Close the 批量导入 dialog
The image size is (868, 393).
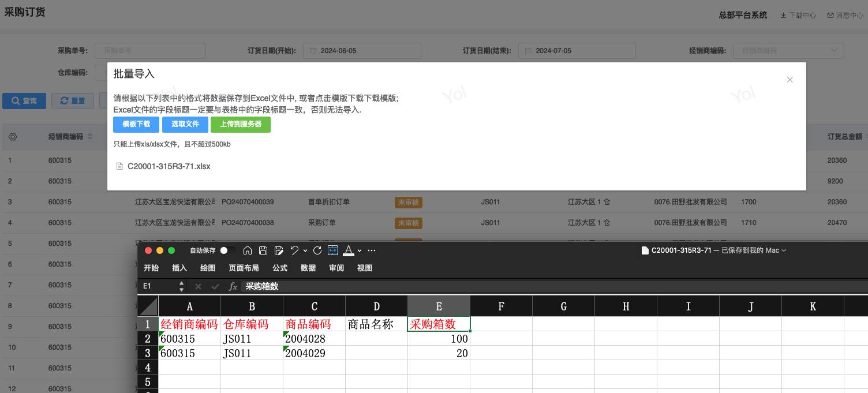click(790, 80)
